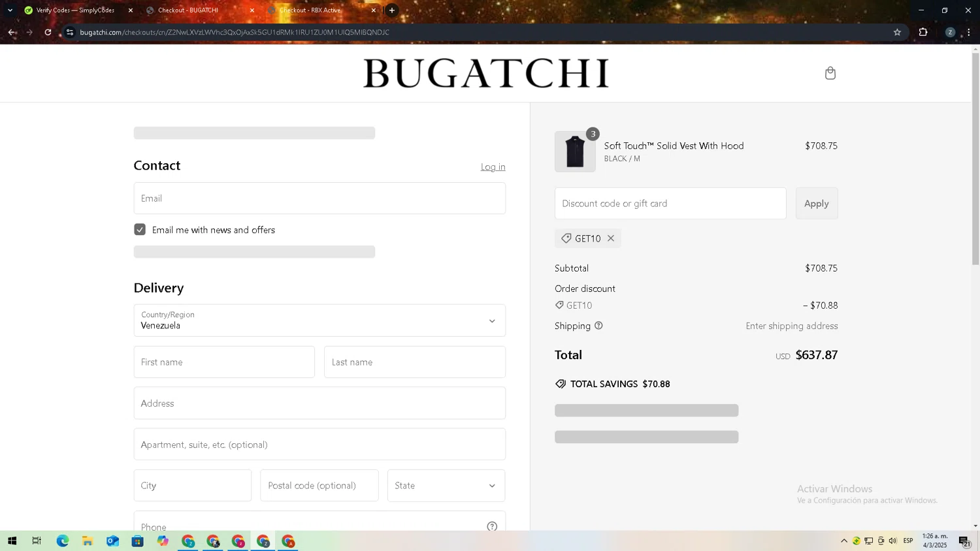Go back with the browser back arrow
Screen dimensions: 980x551
click(12, 32)
